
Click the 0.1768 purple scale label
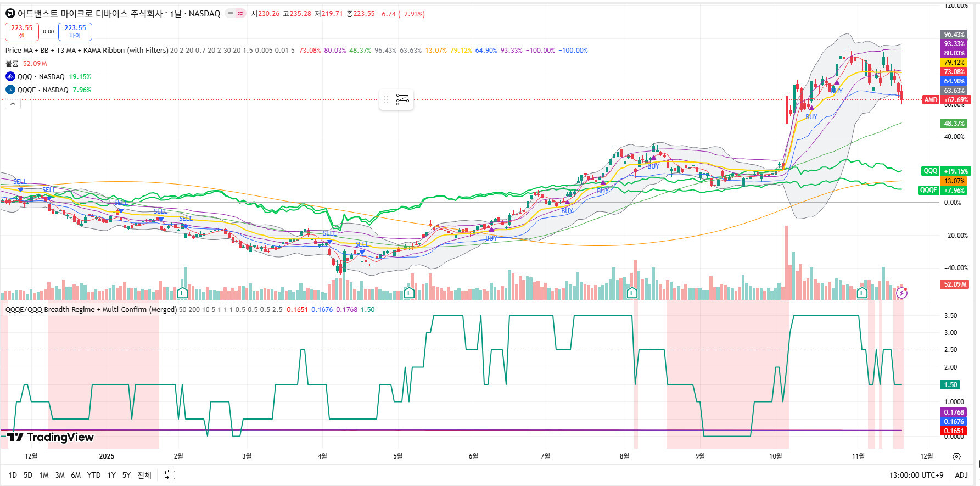click(954, 412)
